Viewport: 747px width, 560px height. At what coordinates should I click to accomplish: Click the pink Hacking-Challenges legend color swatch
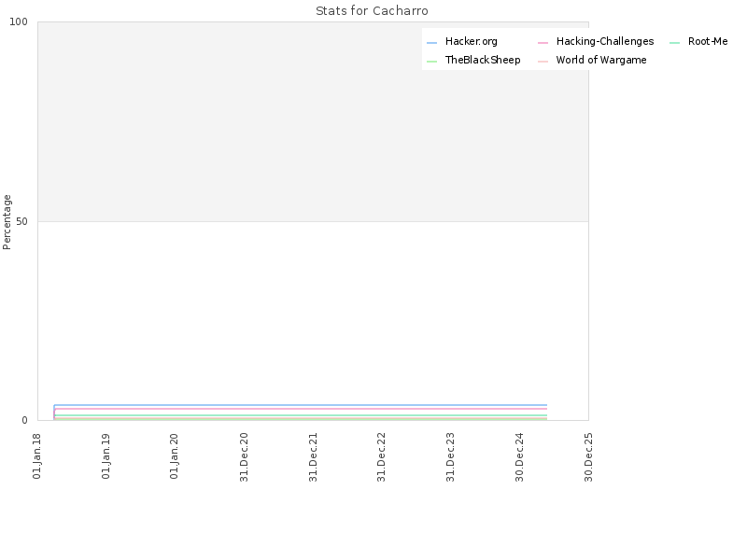click(543, 43)
